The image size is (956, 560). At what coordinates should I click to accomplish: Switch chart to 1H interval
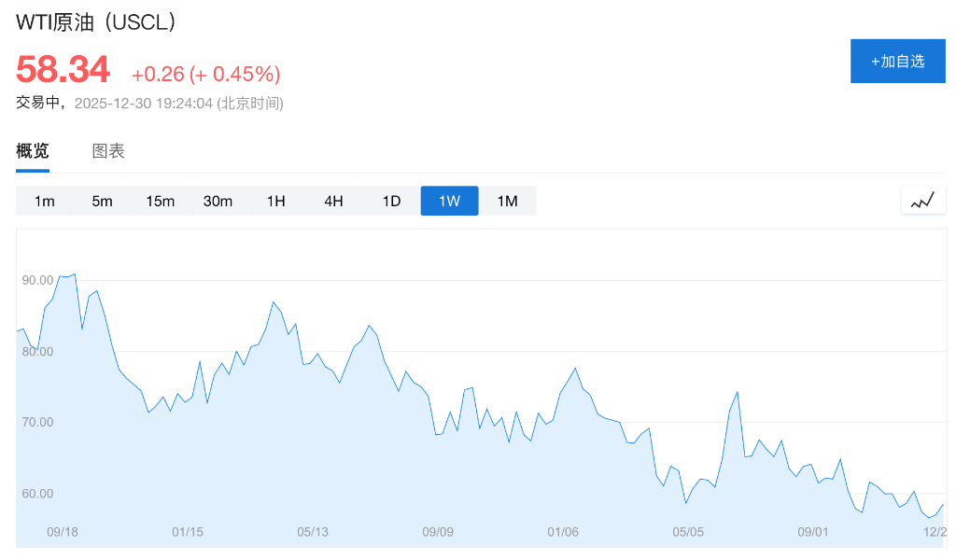pos(275,201)
